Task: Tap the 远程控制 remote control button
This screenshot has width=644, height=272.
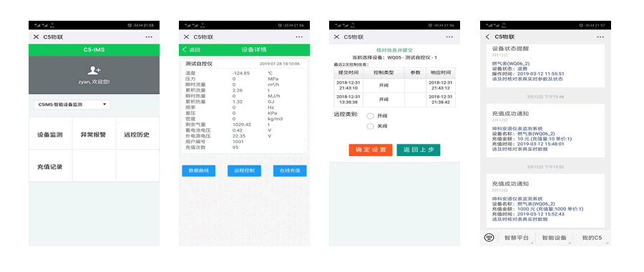Action: (245, 170)
